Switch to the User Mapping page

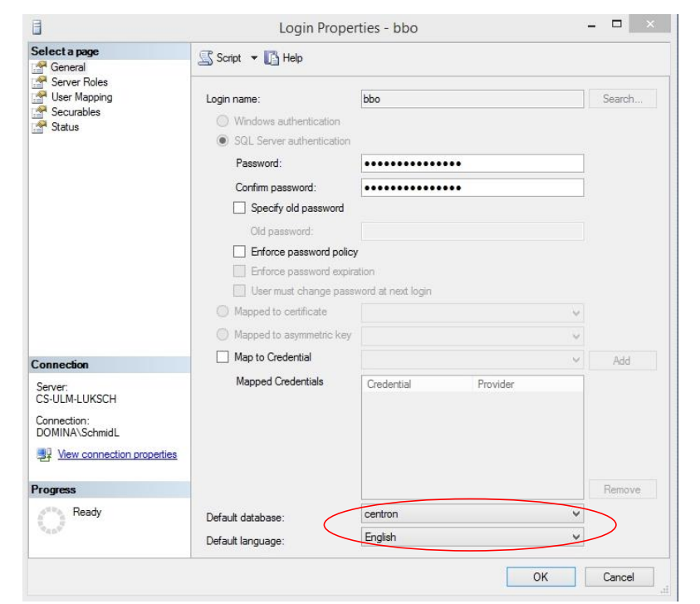pos(81,97)
